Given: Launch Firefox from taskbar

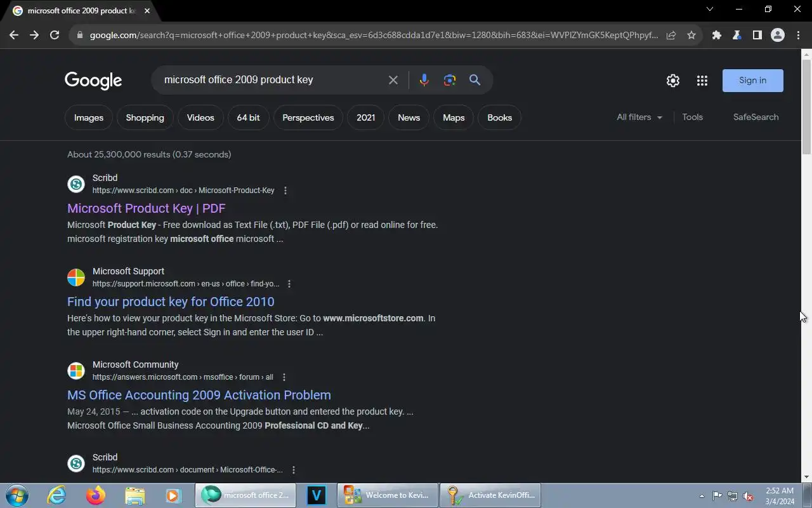Looking at the screenshot, I should point(96,495).
